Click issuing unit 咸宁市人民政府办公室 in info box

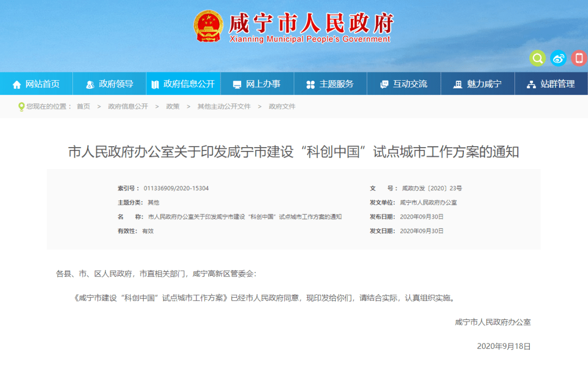coord(428,203)
